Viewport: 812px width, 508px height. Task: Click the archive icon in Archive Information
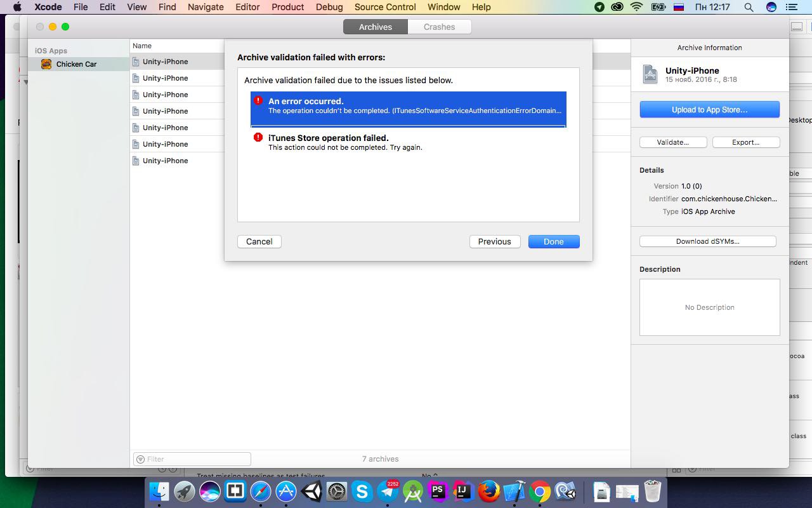pyautogui.click(x=650, y=74)
